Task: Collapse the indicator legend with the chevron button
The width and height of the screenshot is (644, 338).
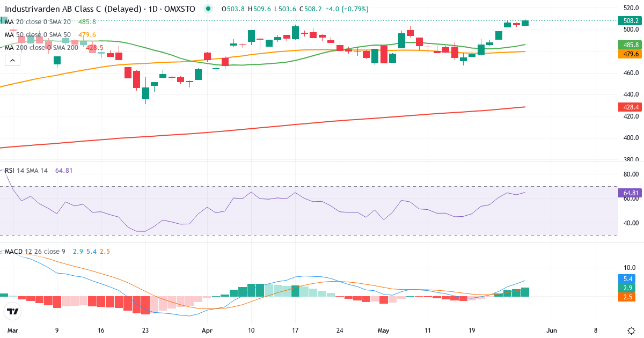Action: point(13,61)
